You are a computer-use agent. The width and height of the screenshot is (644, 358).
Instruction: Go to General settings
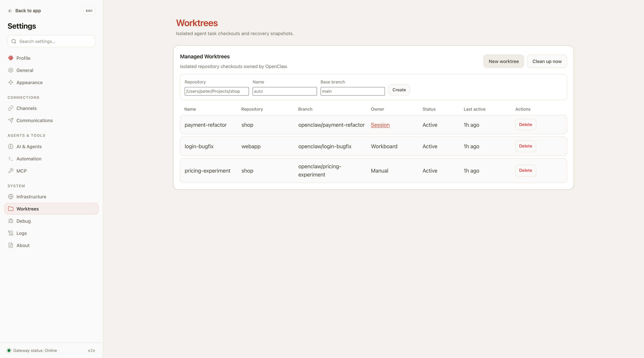tap(51, 70)
